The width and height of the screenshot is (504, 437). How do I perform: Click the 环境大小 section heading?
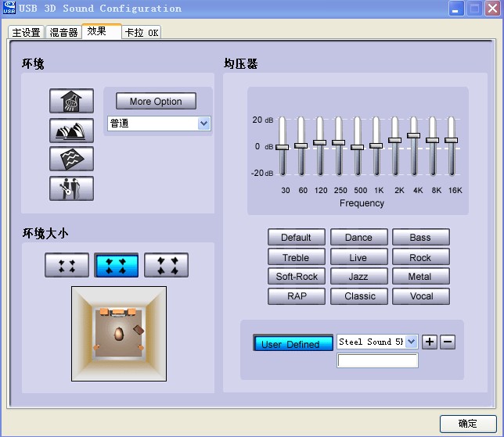pyautogui.click(x=45, y=234)
